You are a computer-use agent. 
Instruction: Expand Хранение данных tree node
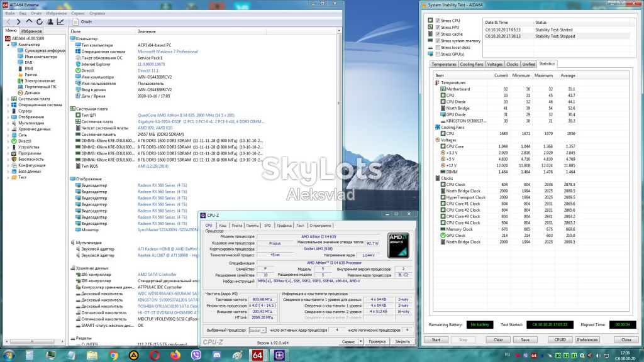(8, 129)
